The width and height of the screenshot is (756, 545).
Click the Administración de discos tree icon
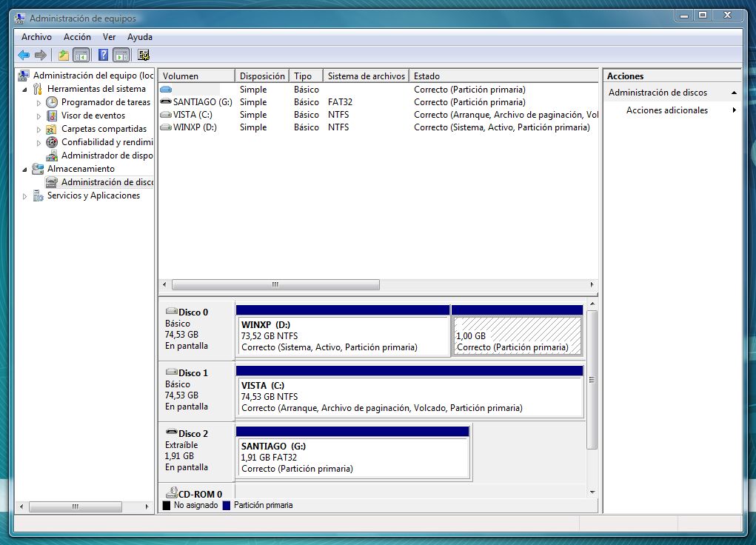[52, 182]
